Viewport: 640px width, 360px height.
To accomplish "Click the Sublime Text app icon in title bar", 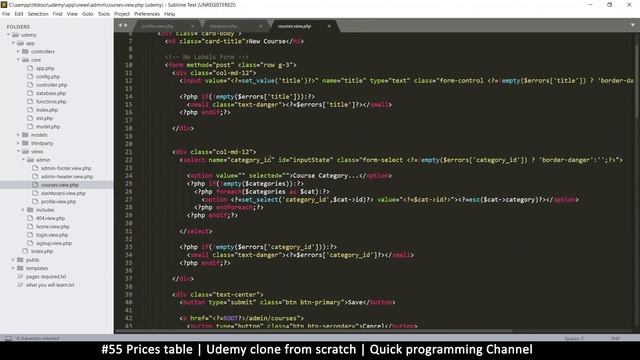I will click(x=4, y=5).
